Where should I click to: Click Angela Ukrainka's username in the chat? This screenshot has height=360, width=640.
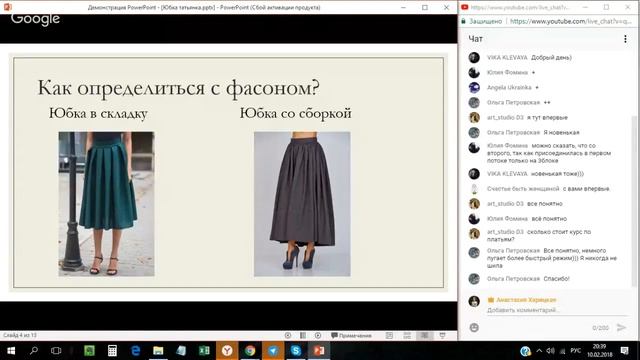pyautogui.click(x=509, y=87)
